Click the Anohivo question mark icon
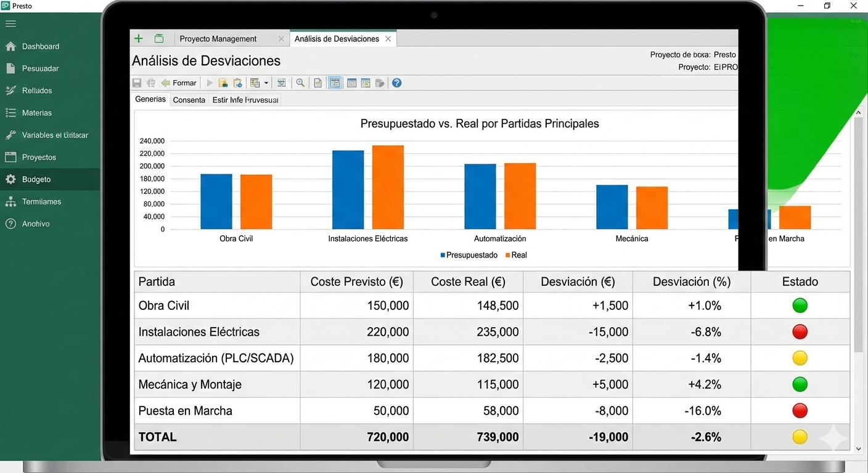 [x=10, y=224]
